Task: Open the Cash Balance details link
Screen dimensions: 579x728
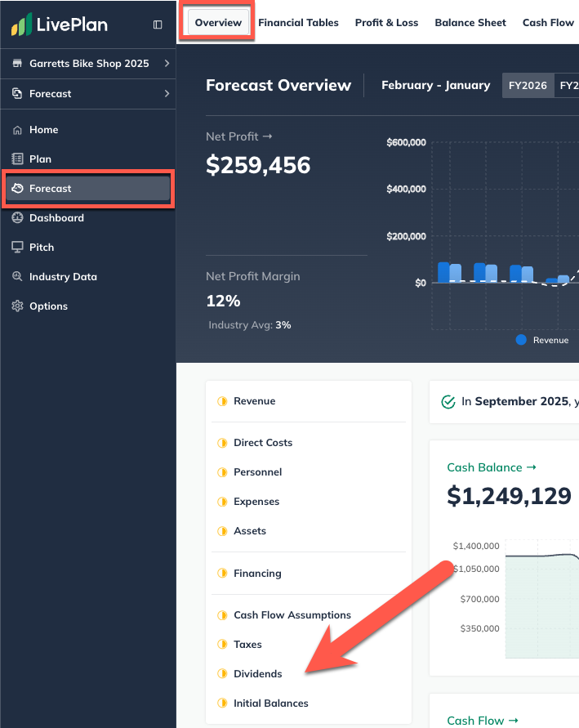Action: click(491, 467)
